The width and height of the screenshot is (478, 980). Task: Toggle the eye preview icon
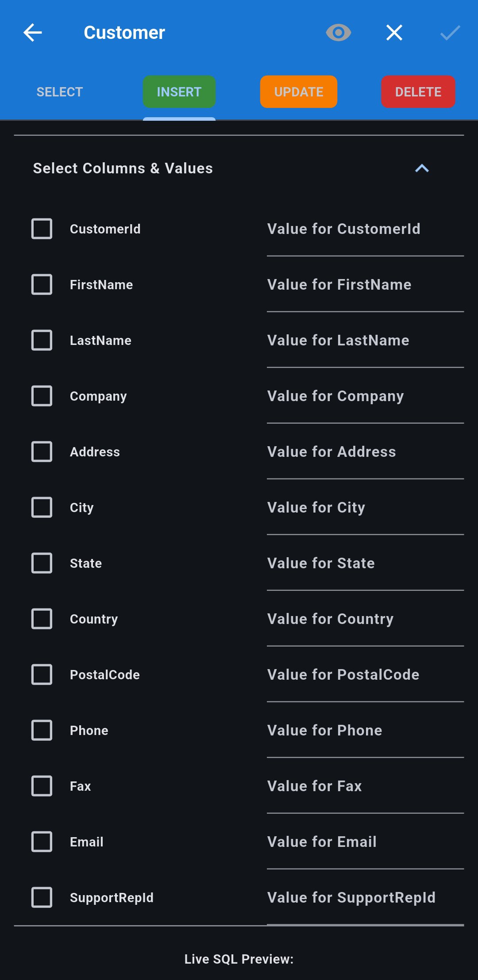339,33
